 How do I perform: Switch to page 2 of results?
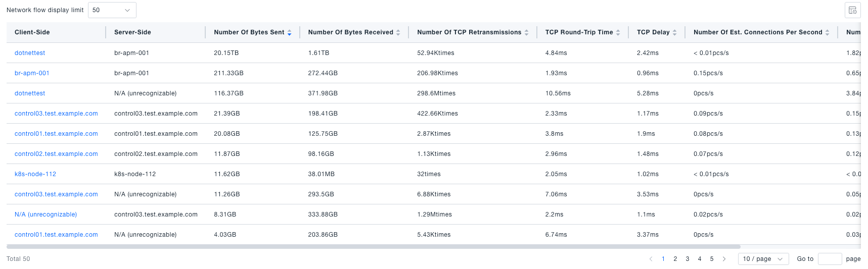click(x=675, y=259)
